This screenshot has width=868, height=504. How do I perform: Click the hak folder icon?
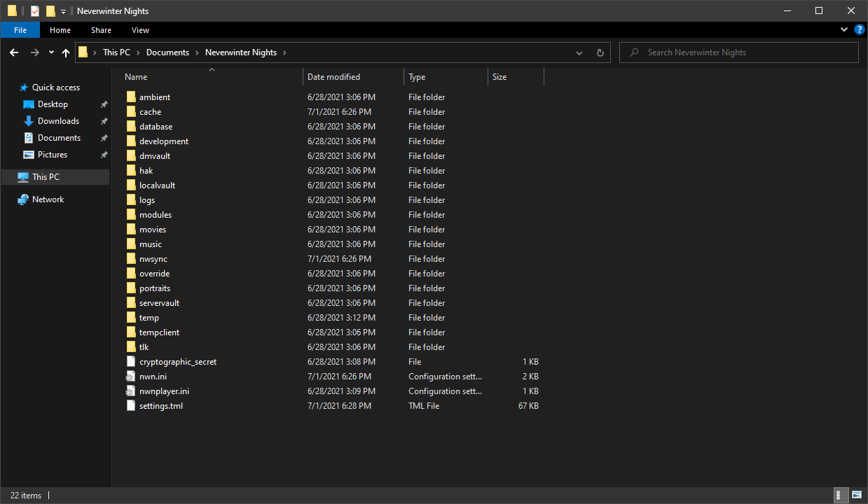pyautogui.click(x=130, y=171)
